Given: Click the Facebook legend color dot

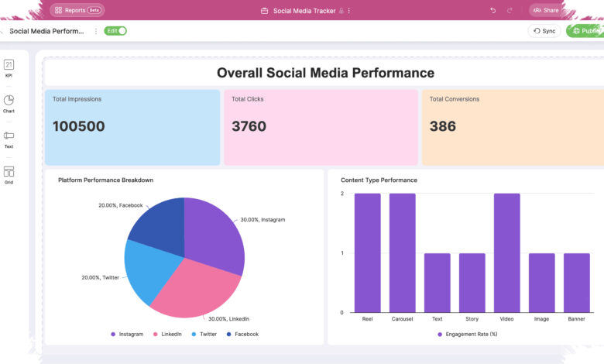Looking at the screenshot, I should (x=228, y=334).
